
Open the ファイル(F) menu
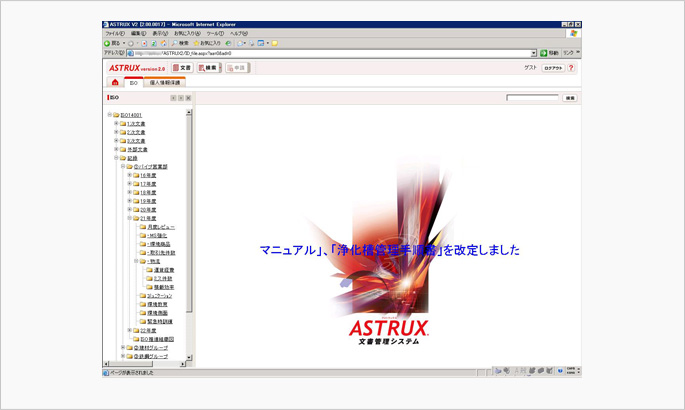pyautogui.click(x=115, y=33)
